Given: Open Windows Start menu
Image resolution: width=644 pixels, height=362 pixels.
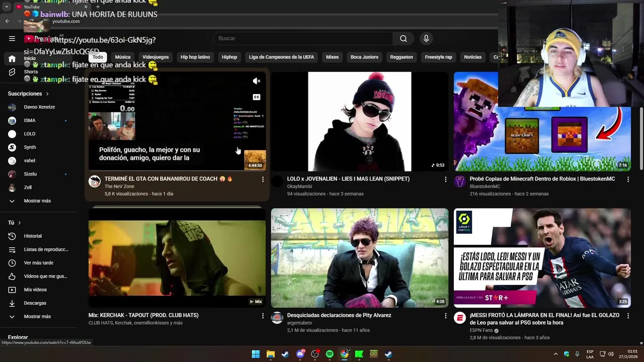Looking at the screenshot, I should point(256,354).
